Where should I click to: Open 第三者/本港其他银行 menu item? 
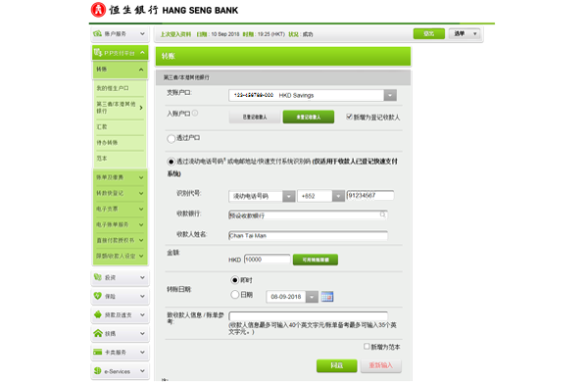coord(120,107)
